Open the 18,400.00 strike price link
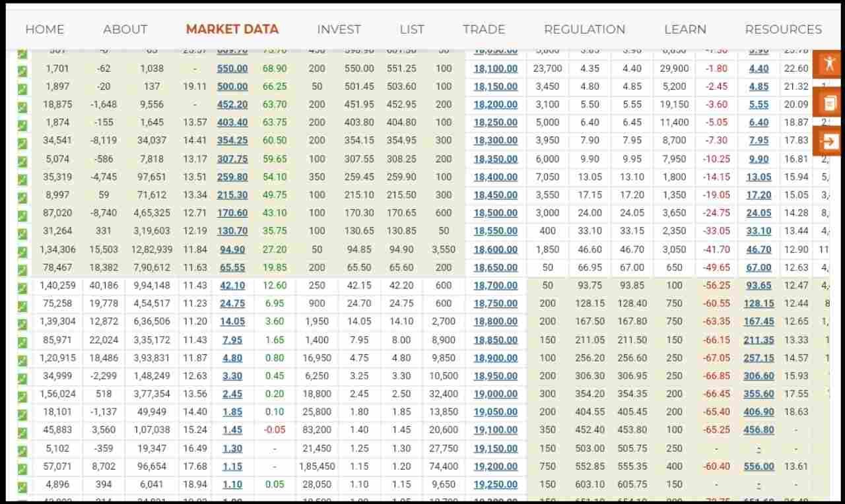Image resolution: width=845 pixels, height=504 pixels. tap(496, 177)
